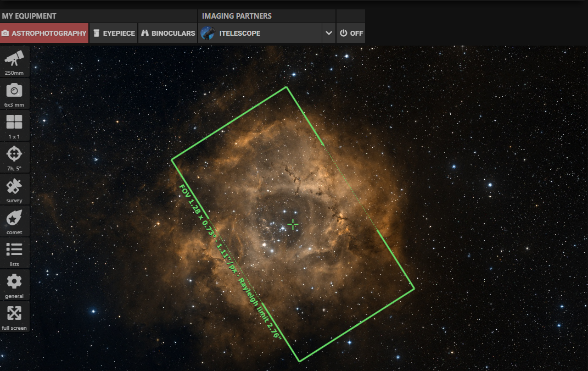
Task: Open the telescope 250mm settings
Action: (14, 62)
